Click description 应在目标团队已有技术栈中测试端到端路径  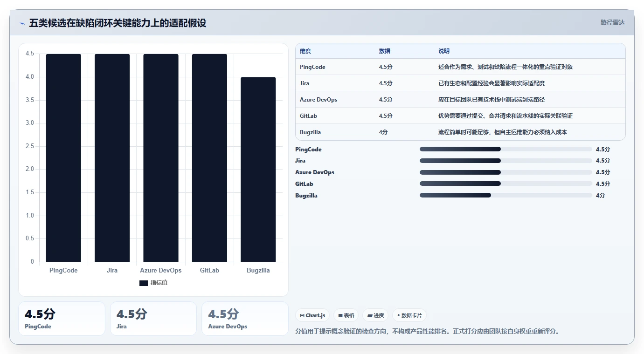tap(492, 100)
